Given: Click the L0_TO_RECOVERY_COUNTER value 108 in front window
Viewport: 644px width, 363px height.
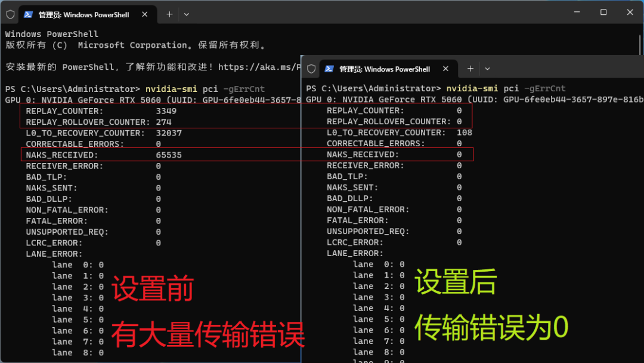Looking at the screenshot, I should click(465, 133).
